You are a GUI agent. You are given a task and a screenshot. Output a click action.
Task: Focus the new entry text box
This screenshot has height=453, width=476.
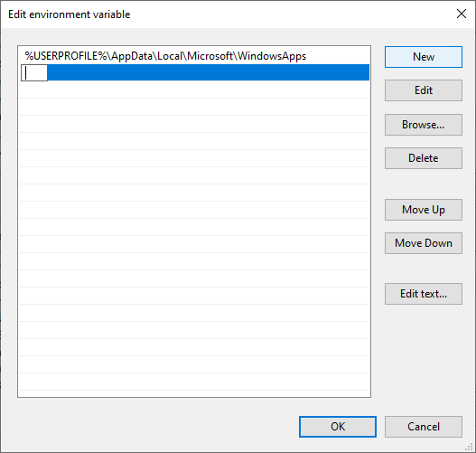click(x=34, y=72)
